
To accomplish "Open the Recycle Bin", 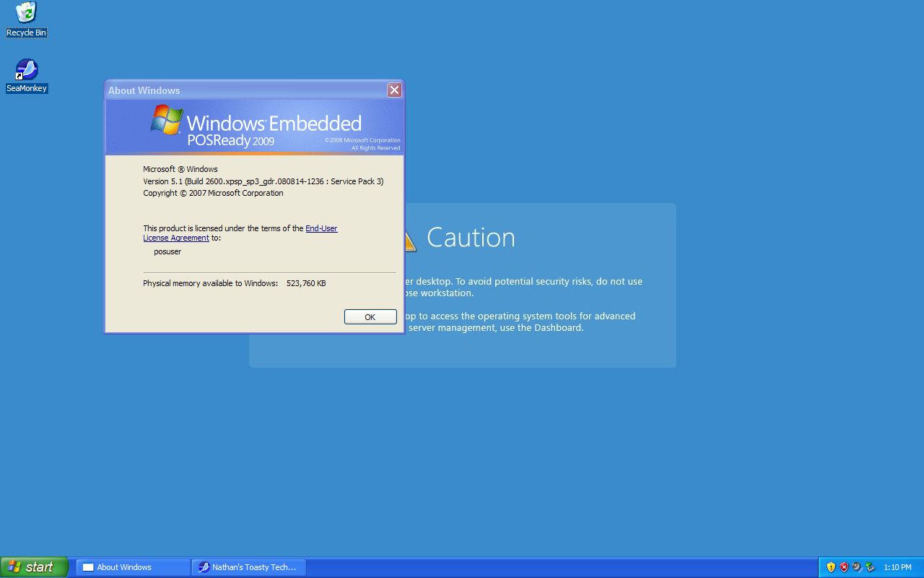I will (26, 14).
